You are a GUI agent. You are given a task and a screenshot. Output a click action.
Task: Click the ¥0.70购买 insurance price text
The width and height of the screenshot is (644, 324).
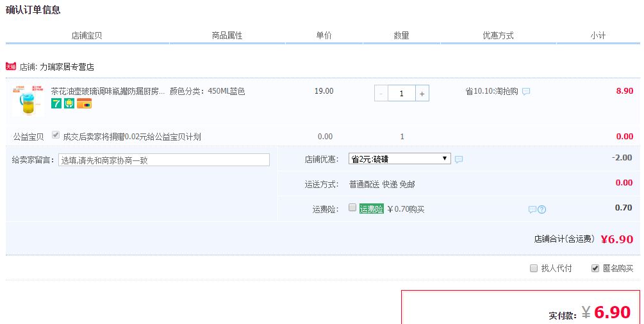pyautogui.click(x=406, y=209)
